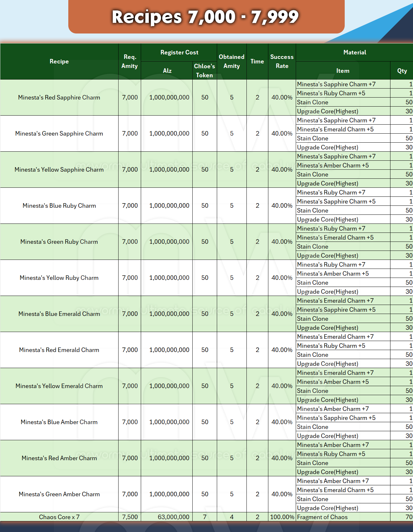This screenshot has height=532, width=413.
Task: Select the Material header cell
Action: 354,52
